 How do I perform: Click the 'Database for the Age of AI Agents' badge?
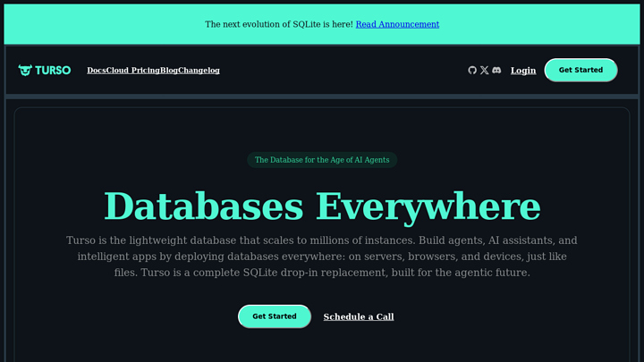click(x=322, y=160)
